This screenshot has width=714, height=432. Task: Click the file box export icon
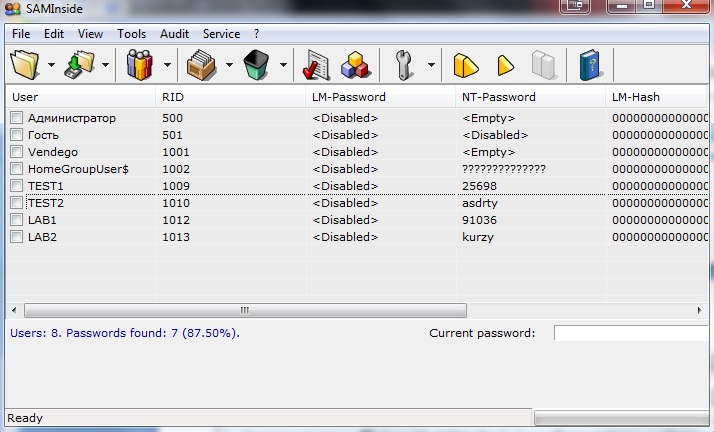pyautogui.click(x=201, y=65)
